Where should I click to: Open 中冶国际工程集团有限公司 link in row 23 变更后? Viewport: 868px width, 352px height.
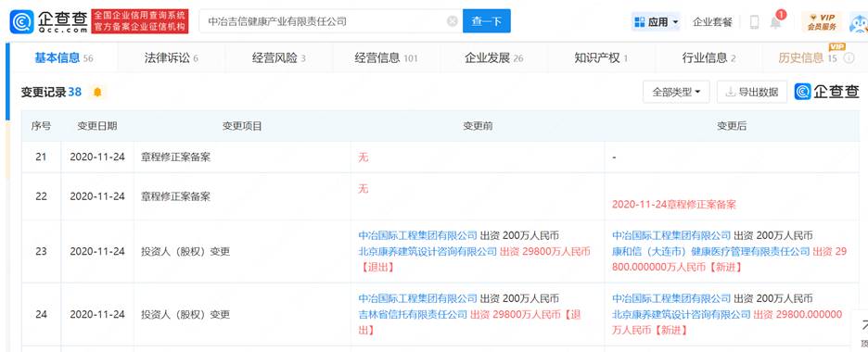pos(671,235)
